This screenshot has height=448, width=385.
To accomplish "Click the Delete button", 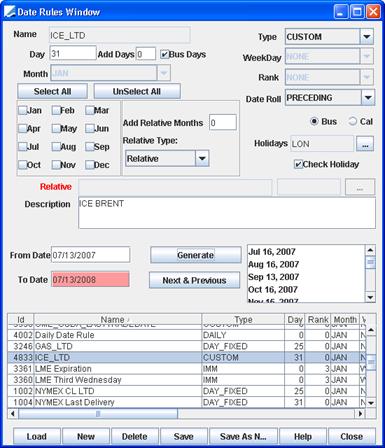I will [x=135, y=436].
